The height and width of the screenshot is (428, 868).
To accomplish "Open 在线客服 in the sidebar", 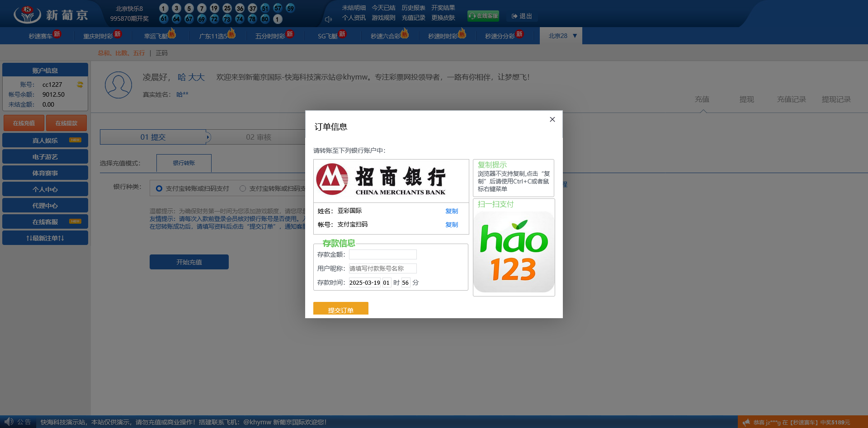I will coord(45,221).
